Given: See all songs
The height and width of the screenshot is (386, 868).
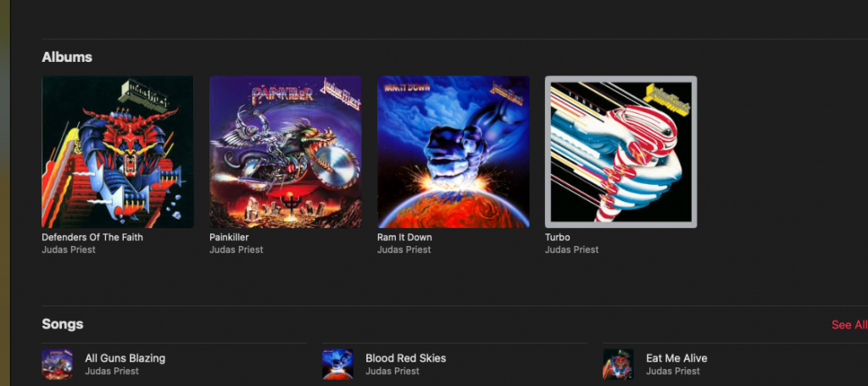Looking at the screenshot, I should (x=849, y=325).
